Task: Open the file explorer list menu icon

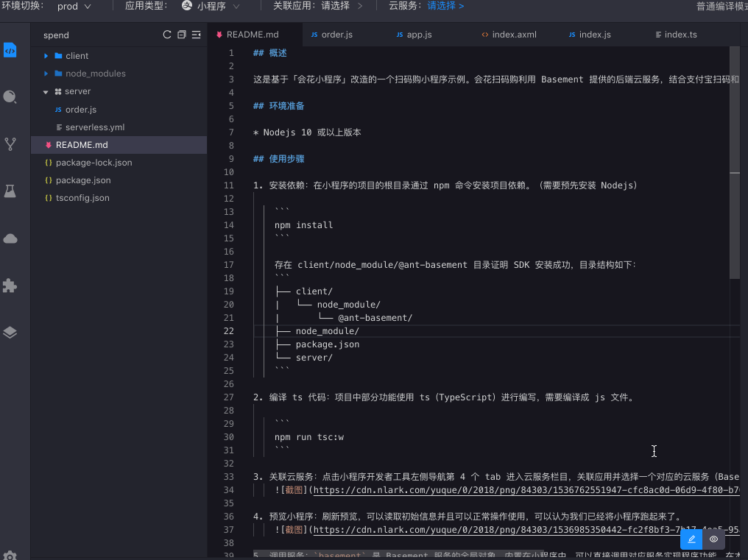Action: [x=196, y=35]
